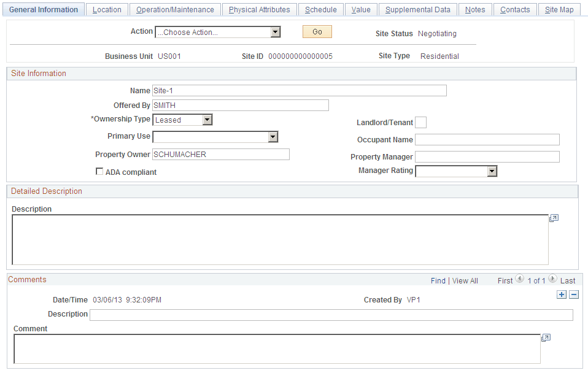Open the Comment field expand-editor icon
The width and height of the screenshot is (588, 373).
tap(546, 338)
